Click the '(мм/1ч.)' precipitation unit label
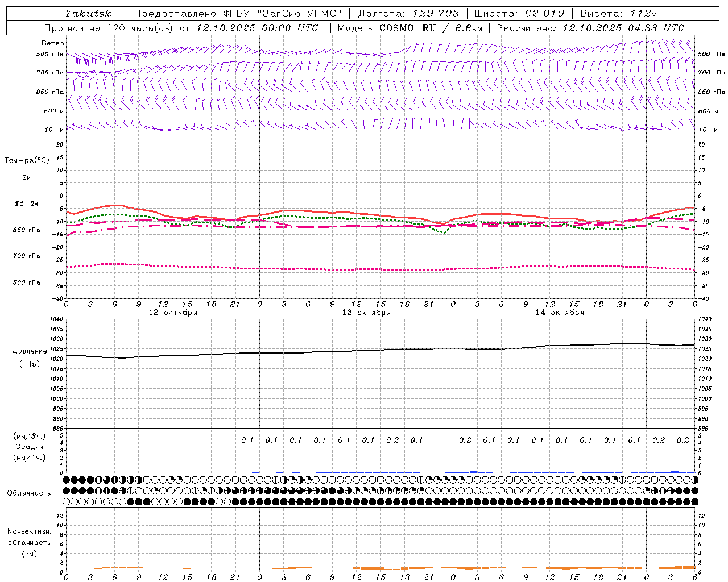The height and width of the screenshot is (582, 728). 30,458
